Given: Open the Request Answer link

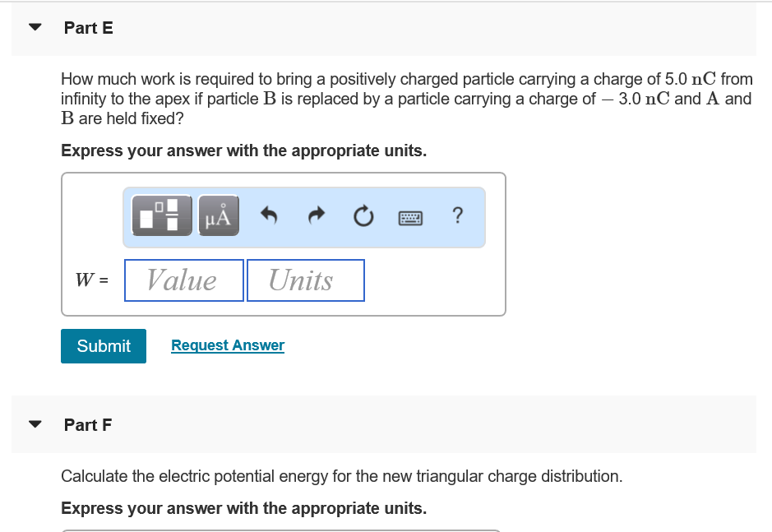Looking at the screenshot, I should tap(227, 345).
